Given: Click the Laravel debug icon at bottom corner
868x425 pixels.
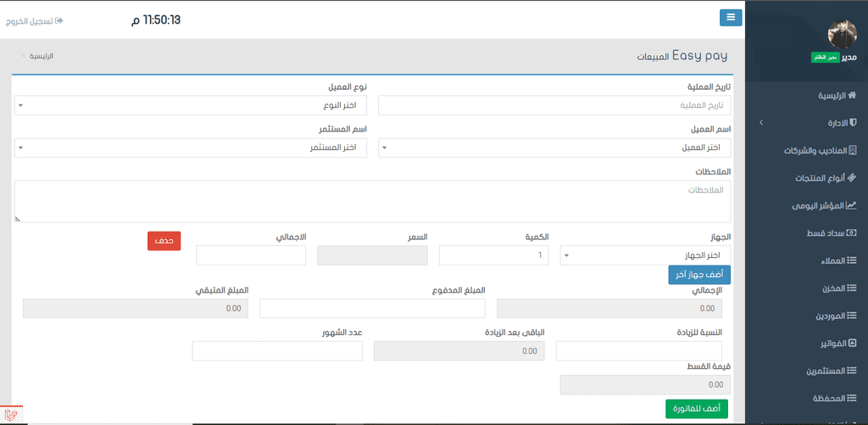Looking at the screenshot, I should point(12,414).
